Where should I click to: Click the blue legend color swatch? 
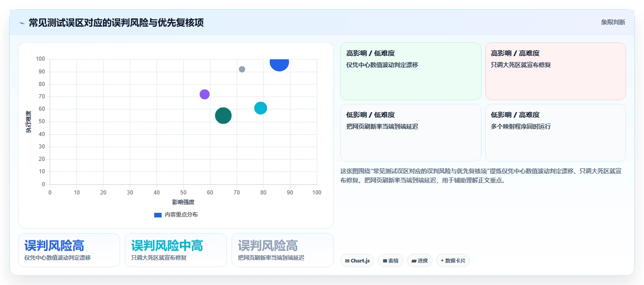158,215
